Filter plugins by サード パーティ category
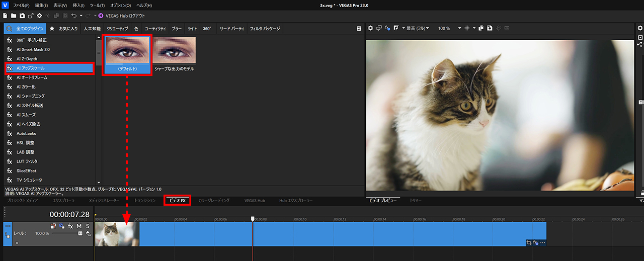 click(x=231, y=29)
